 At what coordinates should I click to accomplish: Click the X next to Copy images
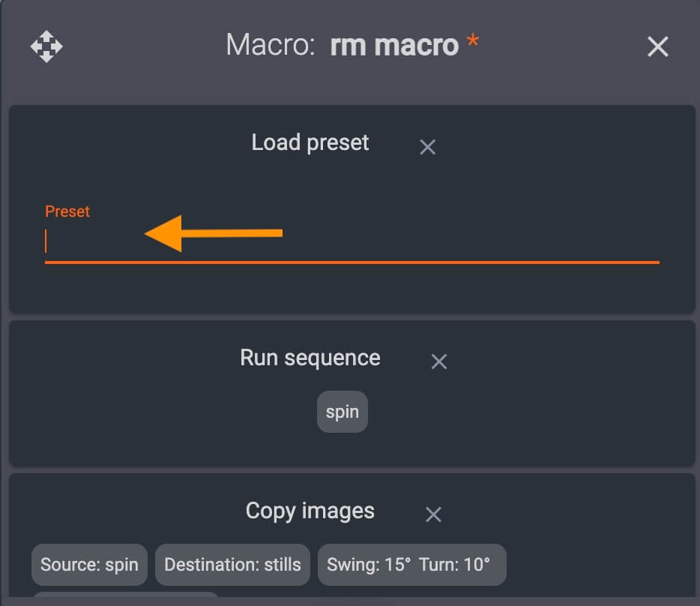coord(433,514)
